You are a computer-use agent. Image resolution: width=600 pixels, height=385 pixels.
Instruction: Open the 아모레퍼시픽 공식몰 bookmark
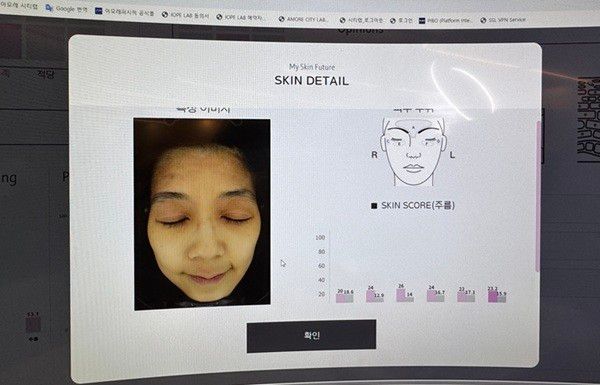[125, 12]
